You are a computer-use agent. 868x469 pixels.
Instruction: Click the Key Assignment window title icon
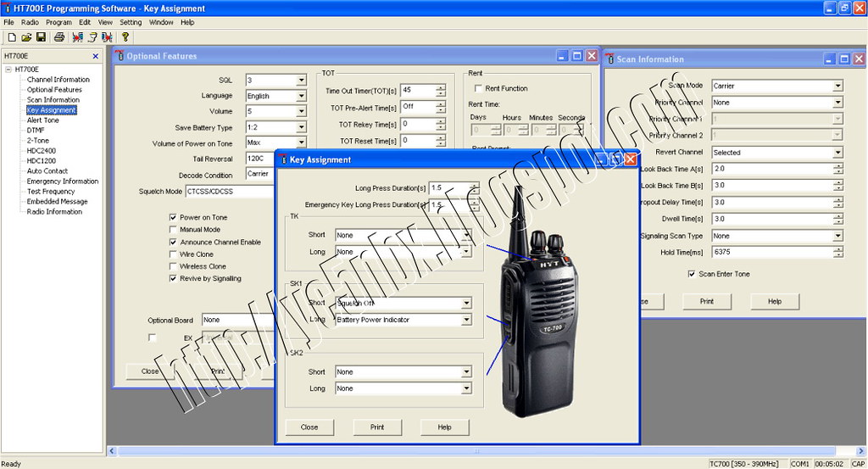(x=283, y=159)
